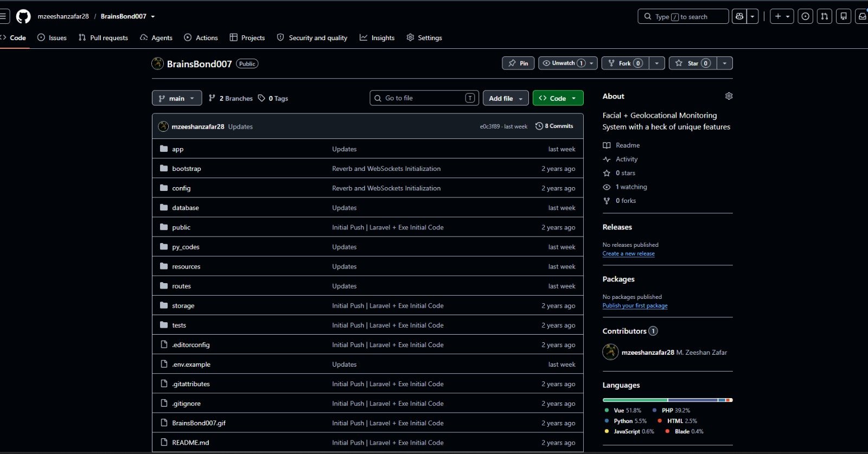Click the folder icon for database
The width and height of the screenshot is (868, 454).
pos(164,207)
